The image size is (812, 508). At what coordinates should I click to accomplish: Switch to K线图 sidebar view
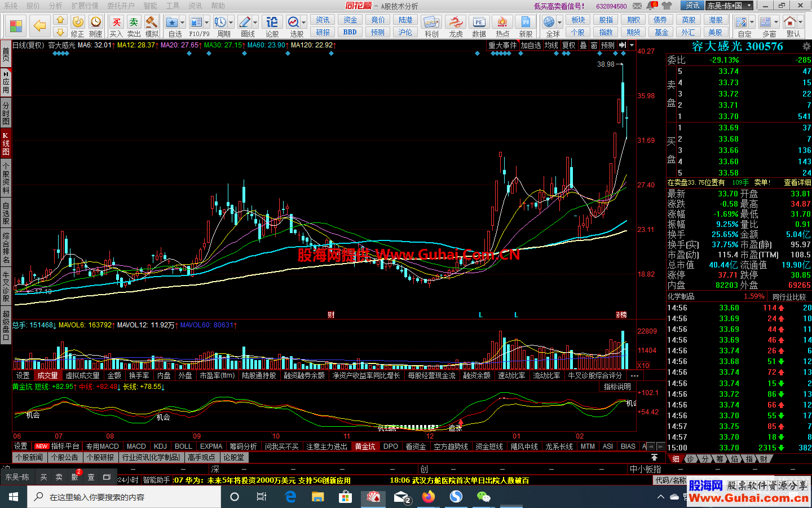(x=6, y=143)
